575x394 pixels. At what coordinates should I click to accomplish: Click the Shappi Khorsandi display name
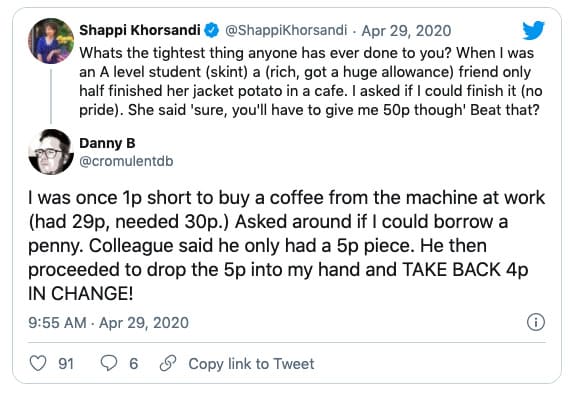140,30
